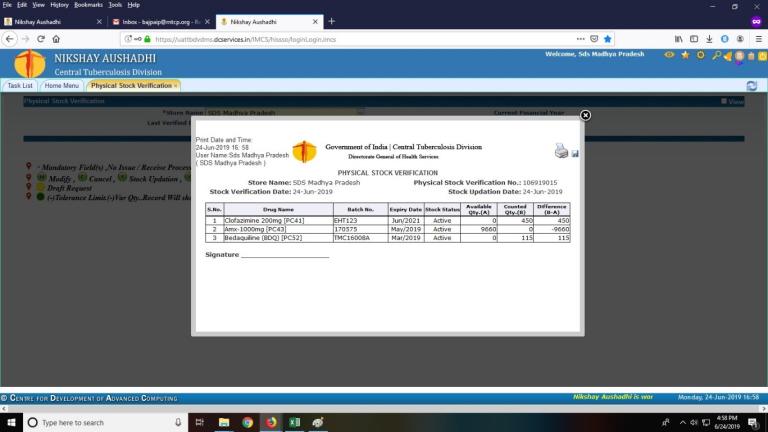The height and width of the screenshot is (432, 768).
Task: Click the Expiry Date column header
Action: coord(406,210)
